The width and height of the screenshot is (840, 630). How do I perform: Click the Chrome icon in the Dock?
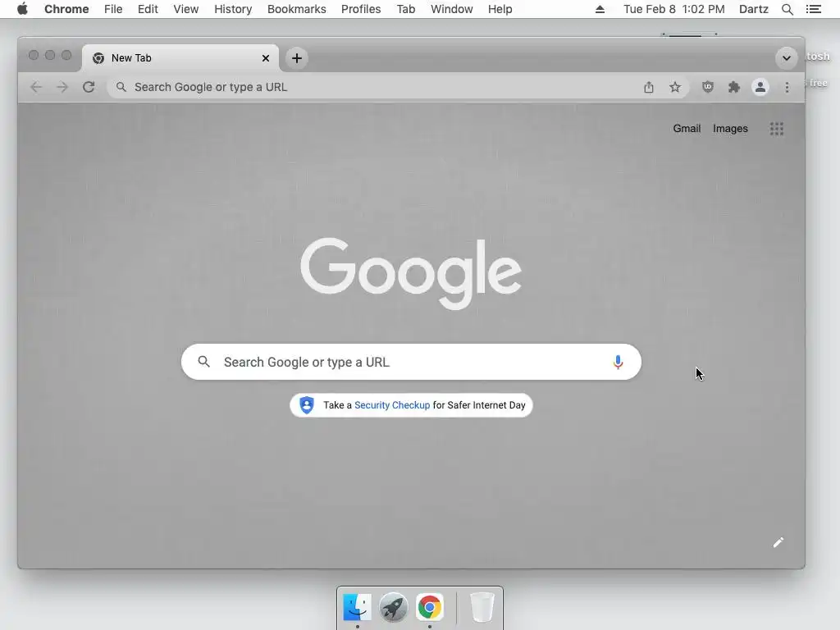coord(430,607)
